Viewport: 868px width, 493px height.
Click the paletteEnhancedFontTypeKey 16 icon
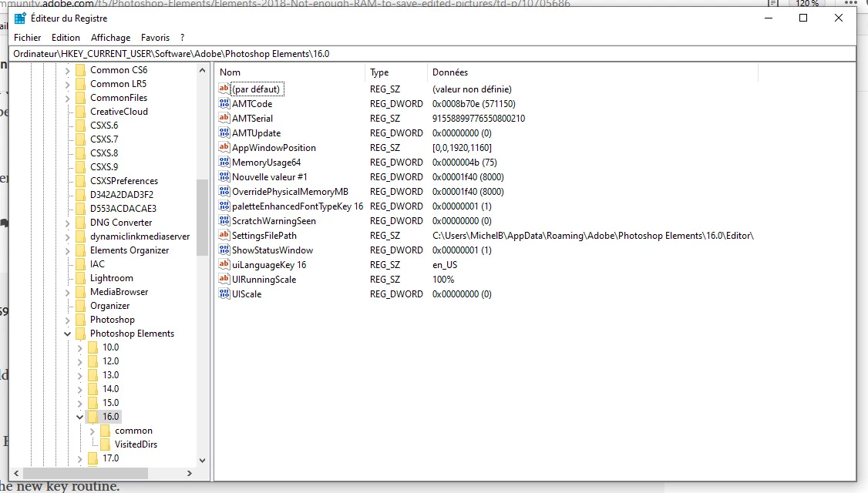[x=224, y=206]
